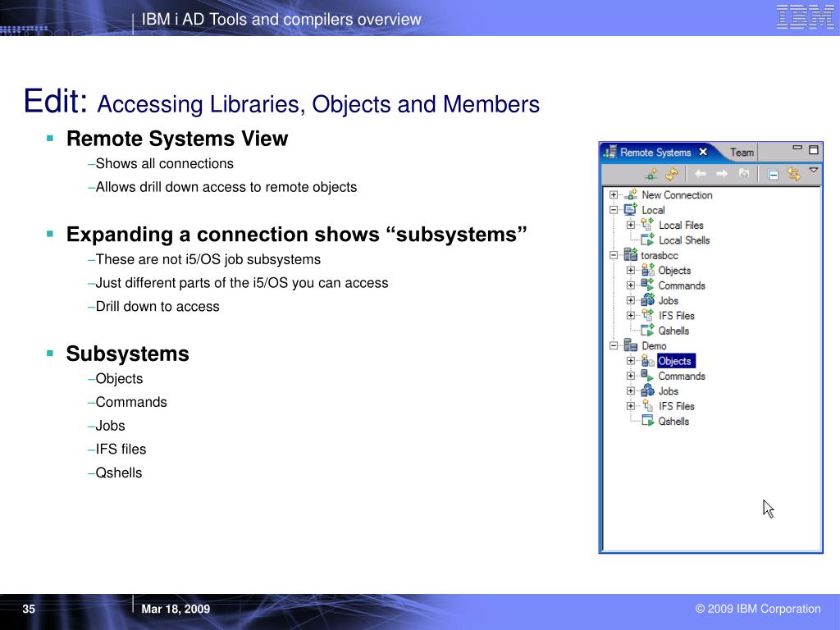Click the Qshells icon under torasbcc
The height and width of the screenshot is (630, 840).
[648, 330]
